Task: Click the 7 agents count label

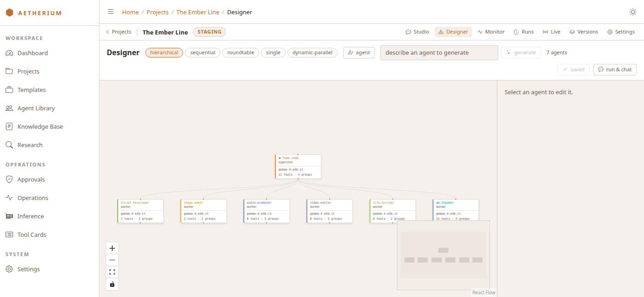Action: click(x=557, y=52)
